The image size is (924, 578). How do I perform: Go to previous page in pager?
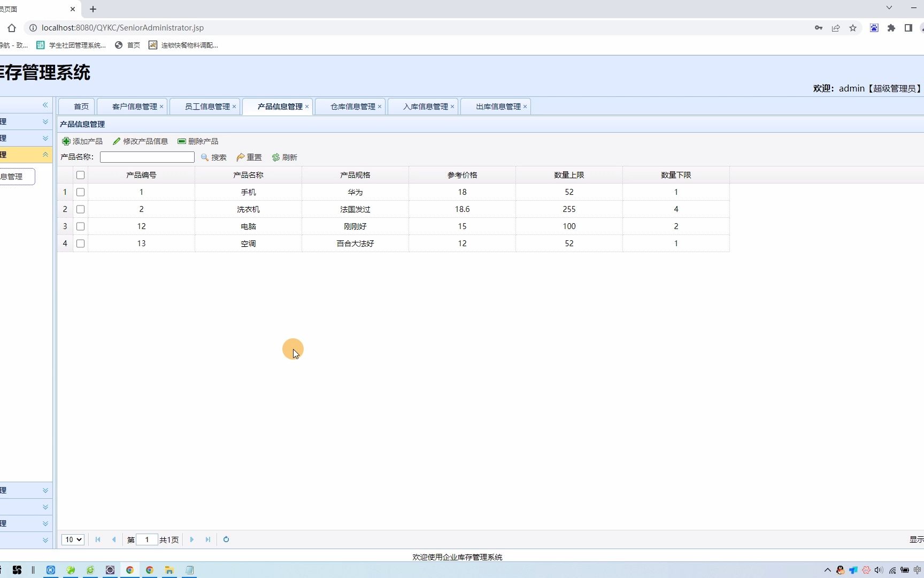114,539
